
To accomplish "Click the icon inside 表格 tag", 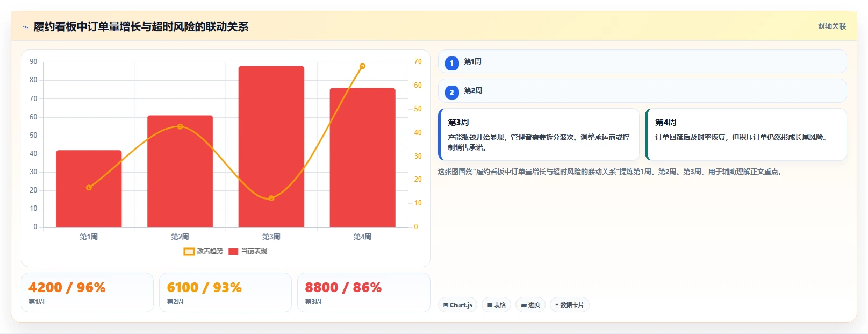I will 490,305.
